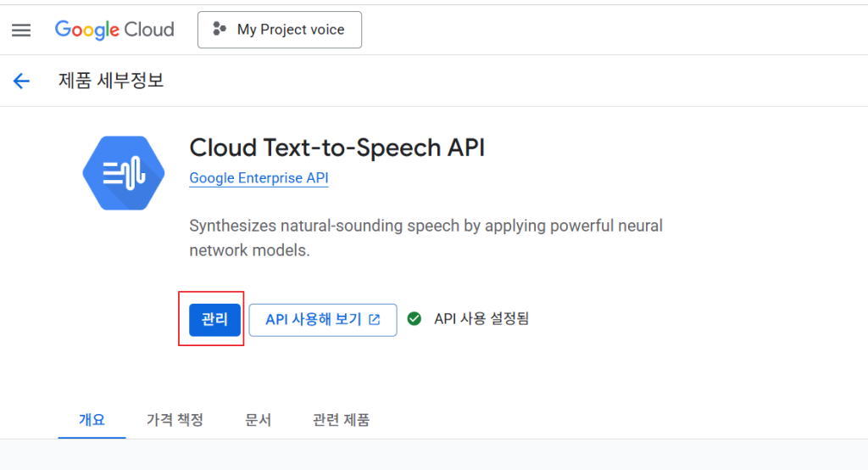Click the product description paragraph
Screen dimensions: 868x470
426,238
